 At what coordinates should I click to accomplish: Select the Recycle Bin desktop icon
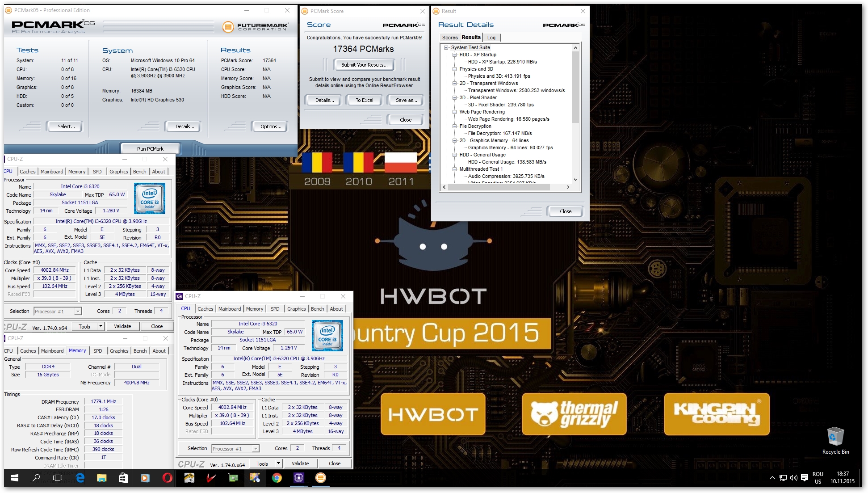coord(835,440)
